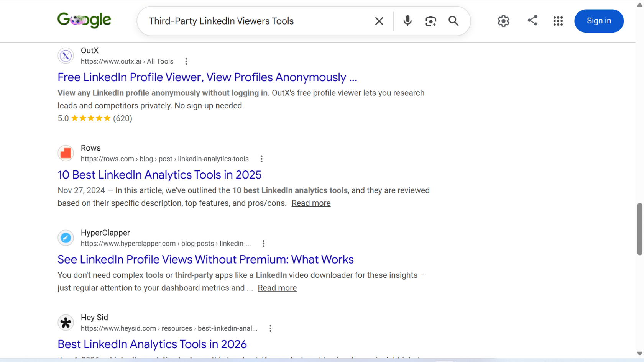Click the Google logo
The width and height of the screenshot is (644, 362).
pyautogui.click(x=84, y=20)
